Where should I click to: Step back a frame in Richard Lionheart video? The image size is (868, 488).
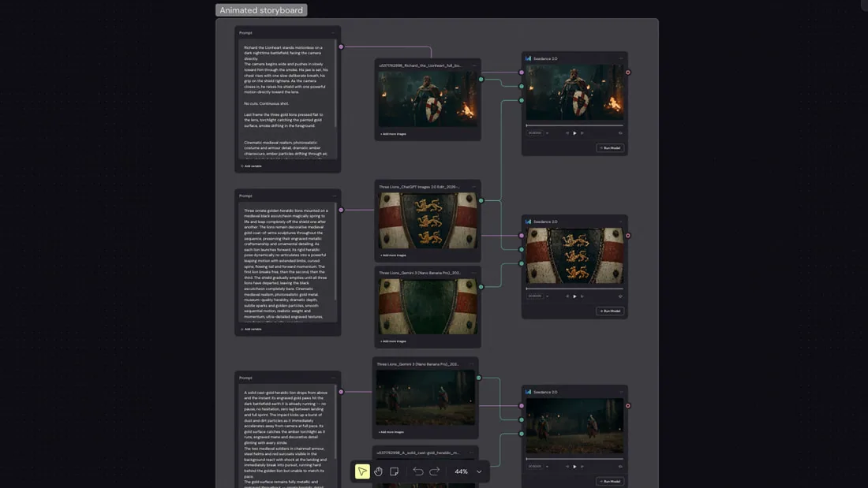[567, 133]
